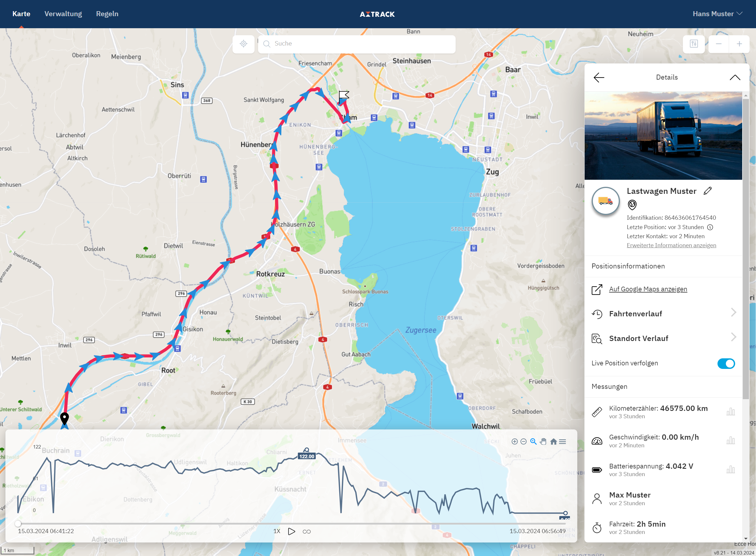
Task: Open the Batteriespannung chart icon
Action: point(730,470)
